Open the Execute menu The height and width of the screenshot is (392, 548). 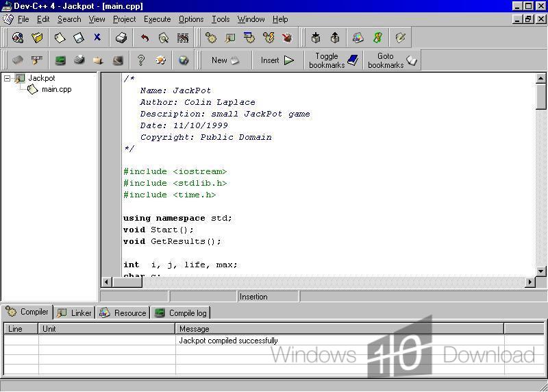pos(158,19)
